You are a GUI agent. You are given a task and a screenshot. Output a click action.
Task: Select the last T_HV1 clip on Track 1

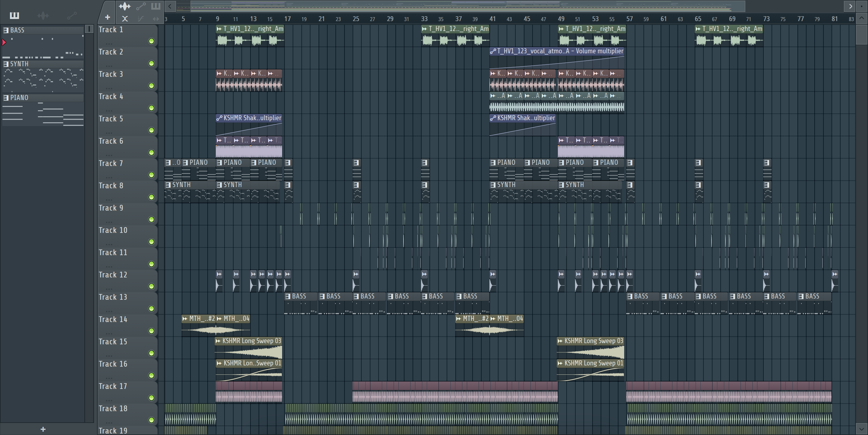(x=729, y=35)
